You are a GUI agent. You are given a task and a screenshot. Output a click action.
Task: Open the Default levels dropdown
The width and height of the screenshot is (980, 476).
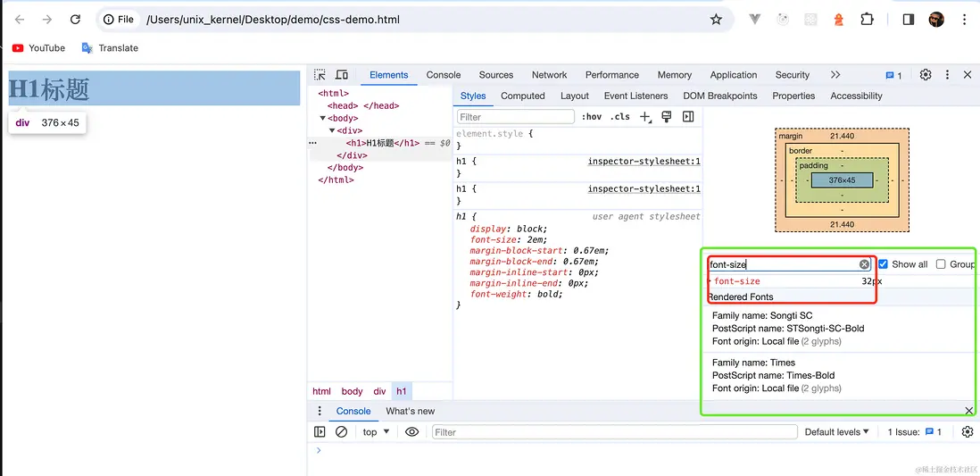836,432
